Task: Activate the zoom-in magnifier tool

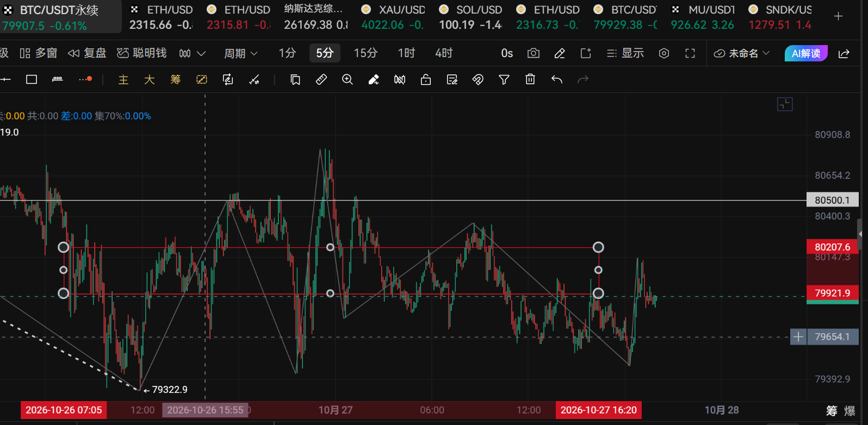Action: point(348,79)
